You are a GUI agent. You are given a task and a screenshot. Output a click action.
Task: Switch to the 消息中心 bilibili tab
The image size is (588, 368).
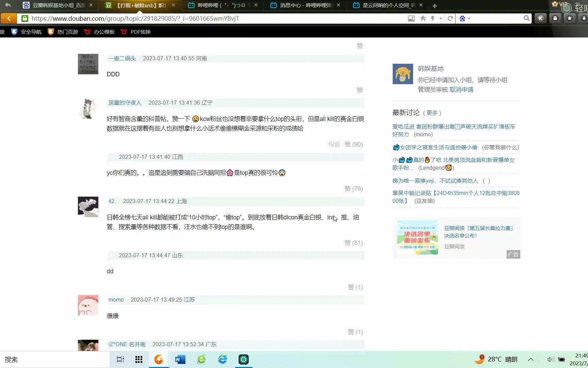pyautogui.click(x=305, y=5)
